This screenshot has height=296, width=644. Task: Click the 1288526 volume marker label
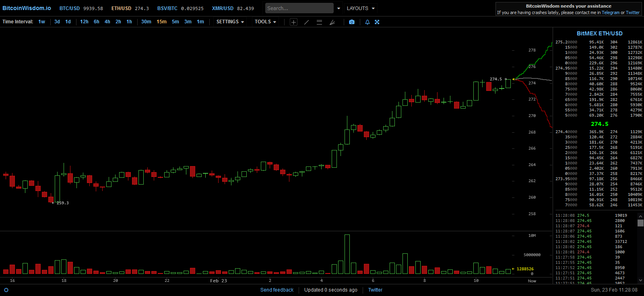pos(525,269)
